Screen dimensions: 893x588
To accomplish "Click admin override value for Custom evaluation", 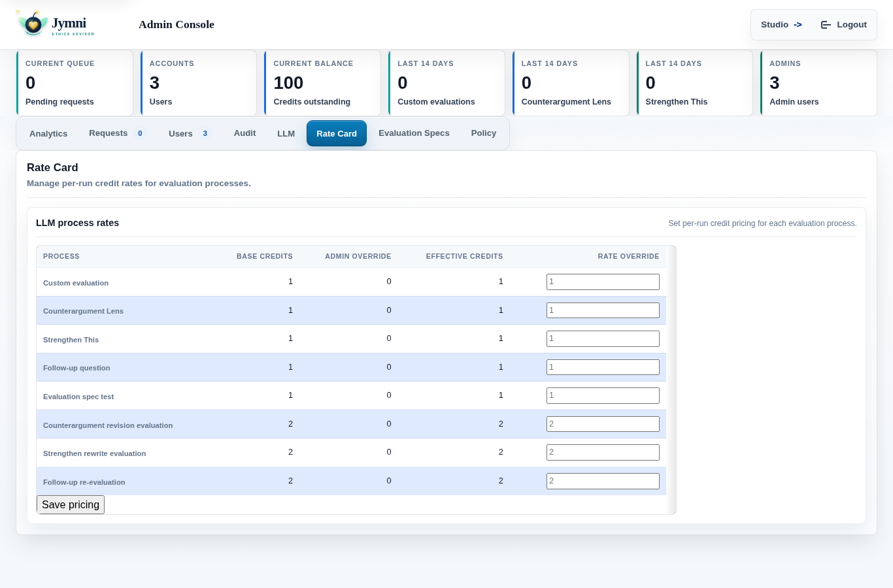I will click(x=389, y=282).
